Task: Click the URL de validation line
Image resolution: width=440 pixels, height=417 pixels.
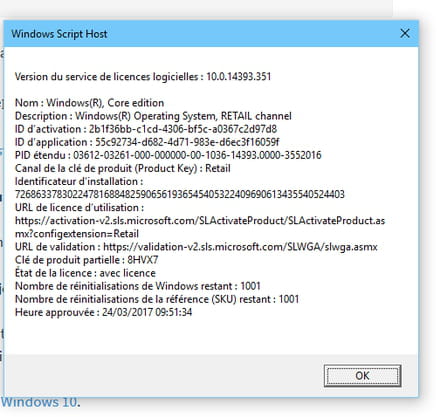Action: point(196,247)
